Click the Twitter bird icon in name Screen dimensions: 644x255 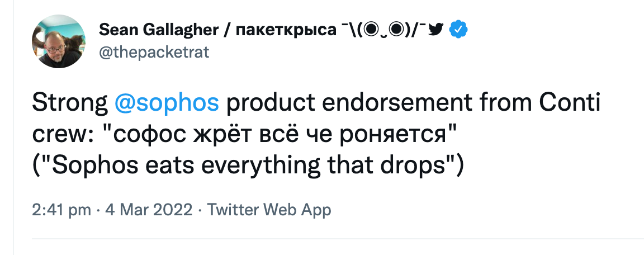[x=435, y=29]
